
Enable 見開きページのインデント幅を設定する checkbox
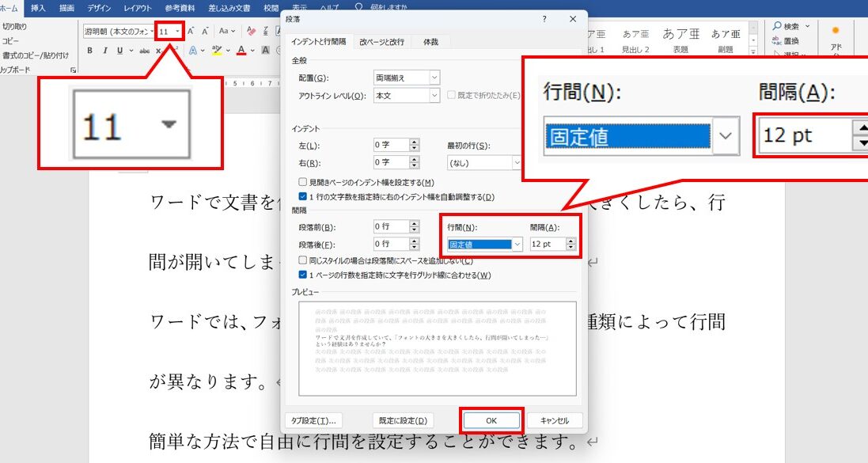pos(303,182)
